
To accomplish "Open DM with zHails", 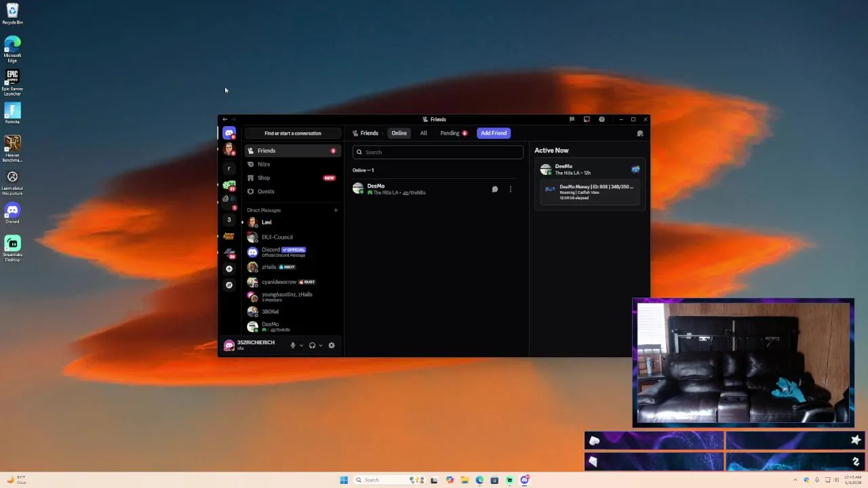I will (x=292, y=267).
